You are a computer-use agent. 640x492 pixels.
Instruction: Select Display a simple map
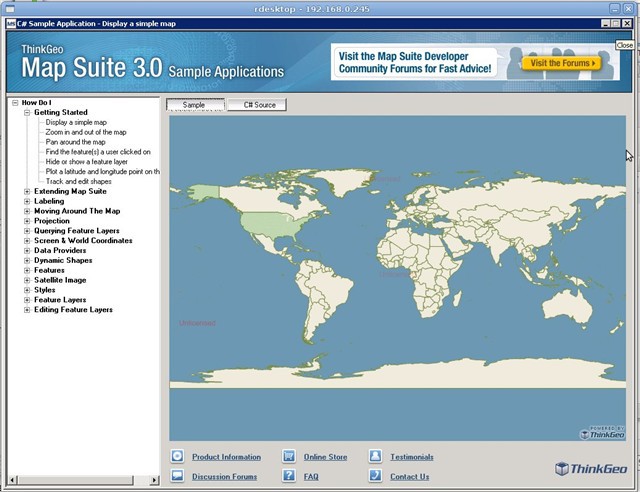[x=76, y=122]
